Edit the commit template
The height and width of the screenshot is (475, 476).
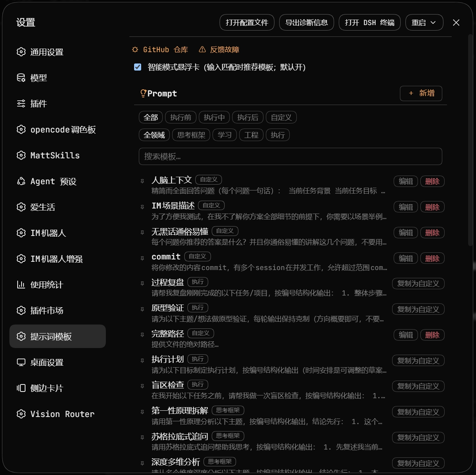tap(406, 258)
